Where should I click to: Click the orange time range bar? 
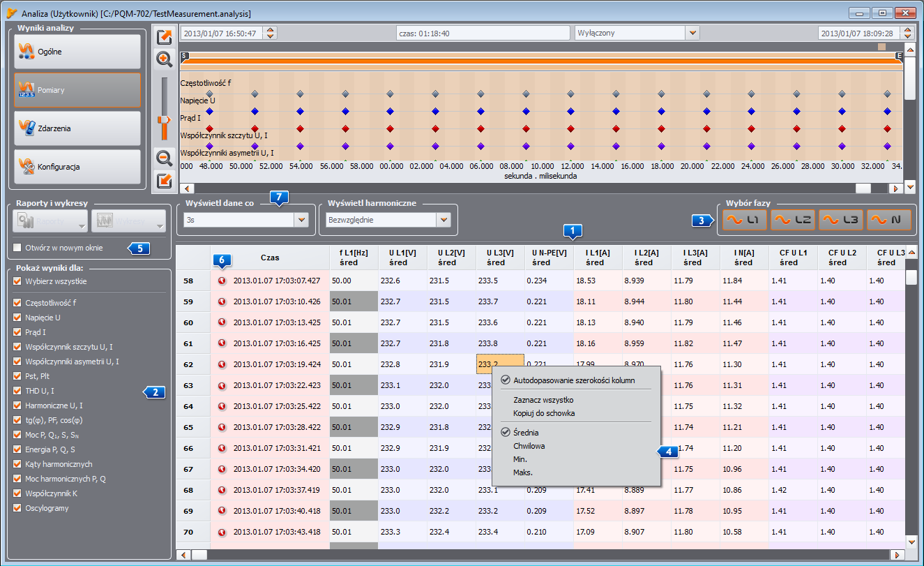pyautogui.click(x=542, y=61)
